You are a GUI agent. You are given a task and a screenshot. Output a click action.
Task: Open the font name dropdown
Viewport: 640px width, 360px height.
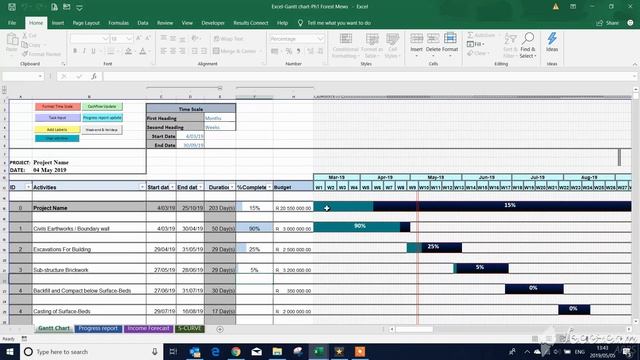click(105, 39)
